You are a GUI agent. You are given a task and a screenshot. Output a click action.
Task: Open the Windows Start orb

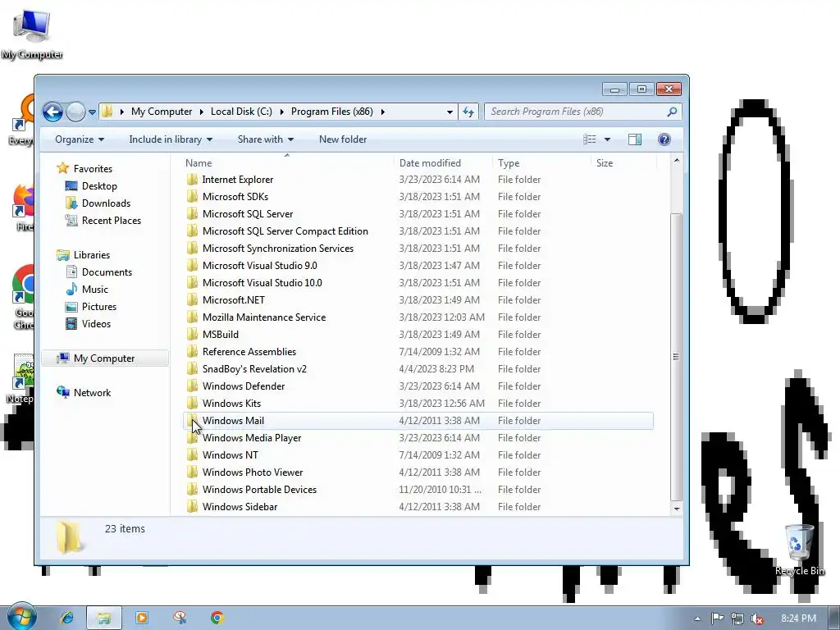click(x=21, y=617)
